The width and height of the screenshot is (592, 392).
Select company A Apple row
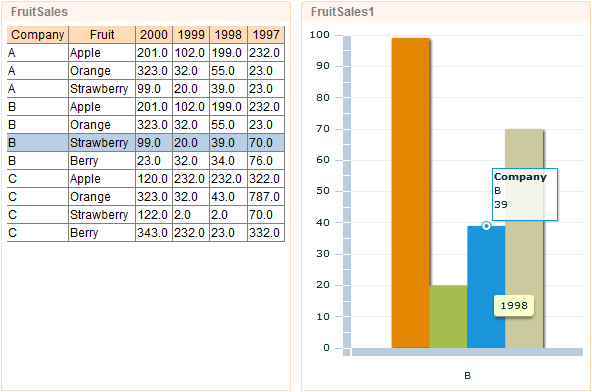pyautogui.click(x=146, y=53)
